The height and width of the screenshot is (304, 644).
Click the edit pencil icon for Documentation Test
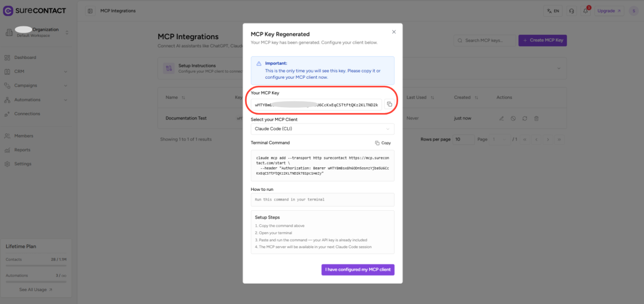click(501, 118)
